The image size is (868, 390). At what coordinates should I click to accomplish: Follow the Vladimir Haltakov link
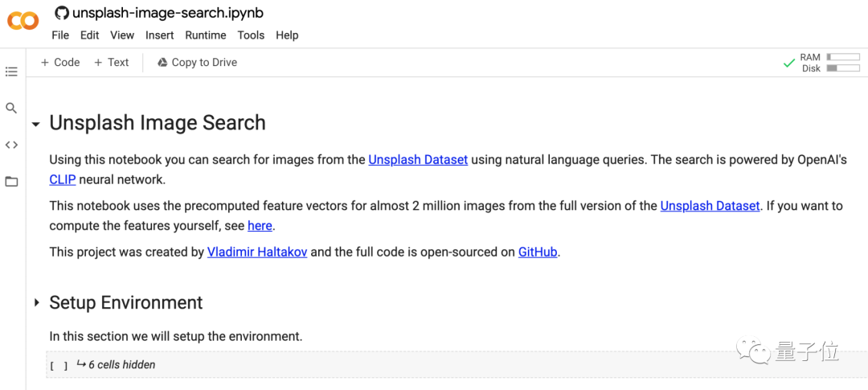[x=256, y=252]
